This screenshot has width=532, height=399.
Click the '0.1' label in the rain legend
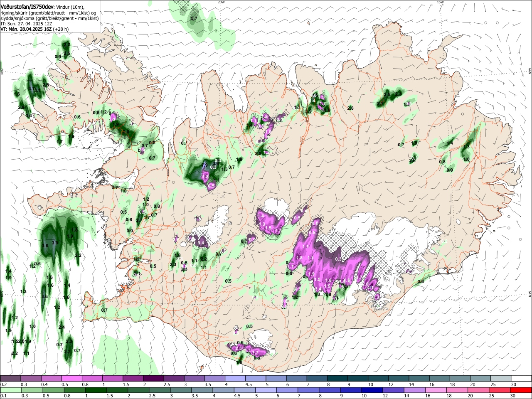[x=3, y=396]
